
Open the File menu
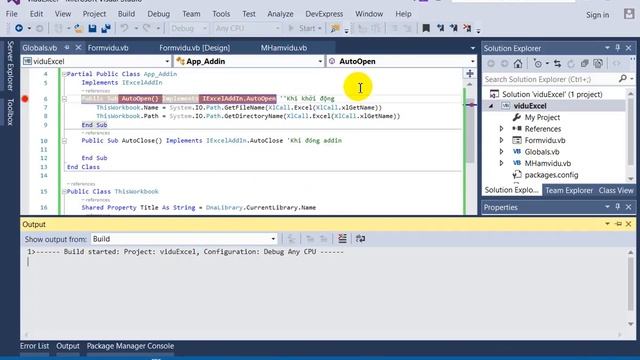point(11,14)
